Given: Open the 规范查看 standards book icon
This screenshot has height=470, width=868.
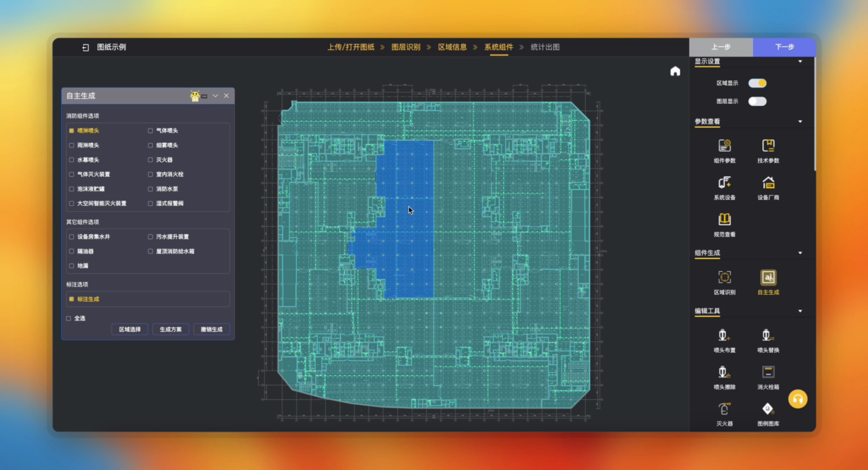Looking at the screenshot, I should pos(724,219).
